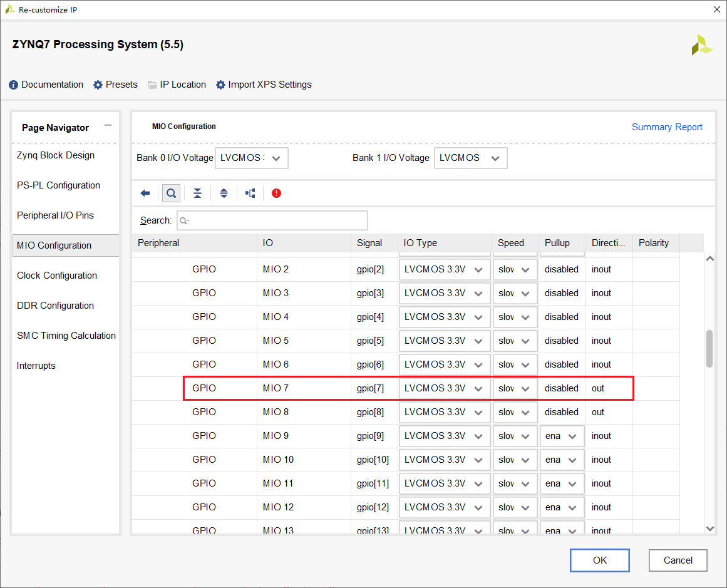
Task: Click the Presets gear icon
Action: coord(98,85)
